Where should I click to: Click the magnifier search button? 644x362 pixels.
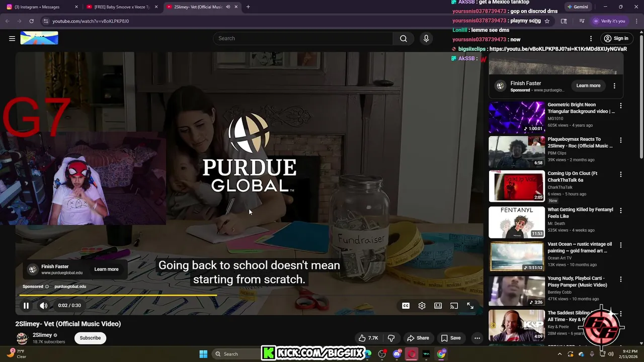[404, 38]
